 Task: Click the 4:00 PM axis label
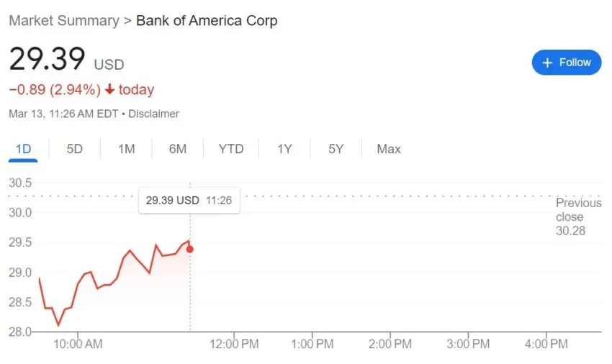coord(546,344)
